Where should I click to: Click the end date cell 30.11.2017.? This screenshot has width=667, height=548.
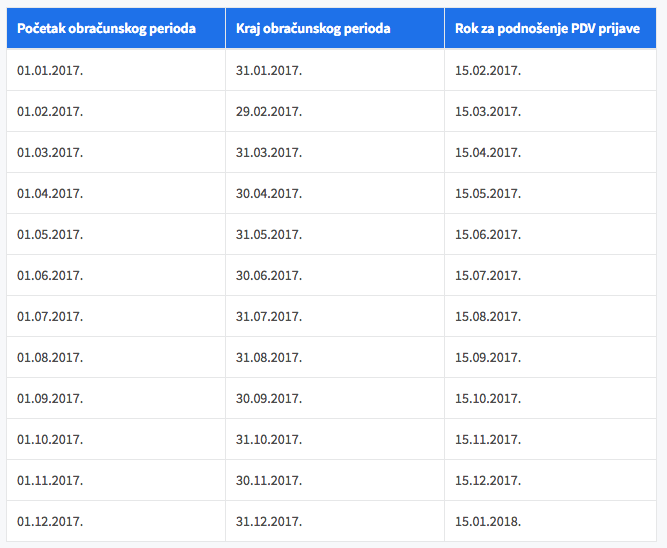coord(335,480)
